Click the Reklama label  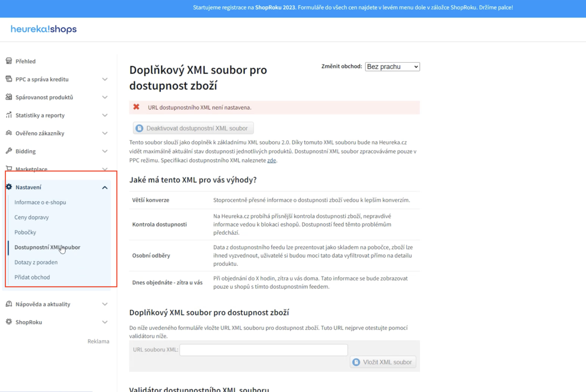98,341
